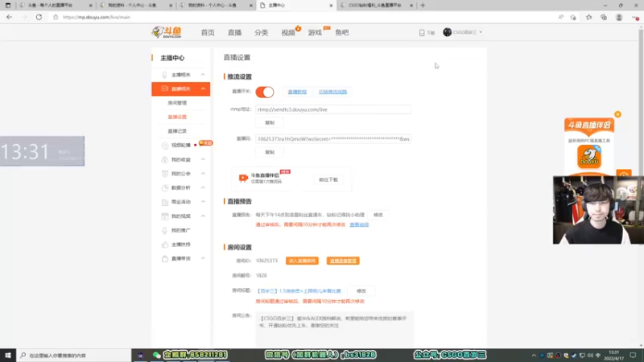Click the rtmp address input field
This screenshot has width=644, height=362.
point(333,109)
